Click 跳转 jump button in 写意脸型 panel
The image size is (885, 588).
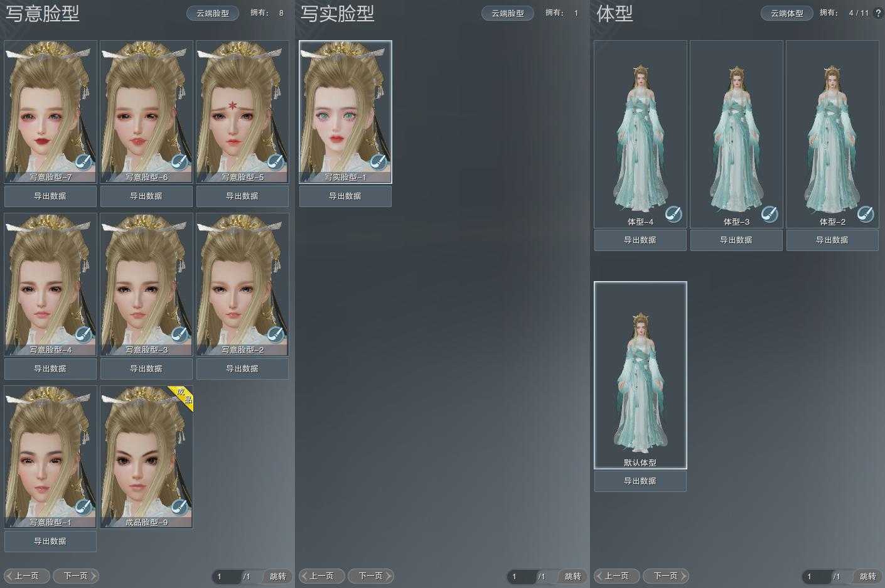277,577
